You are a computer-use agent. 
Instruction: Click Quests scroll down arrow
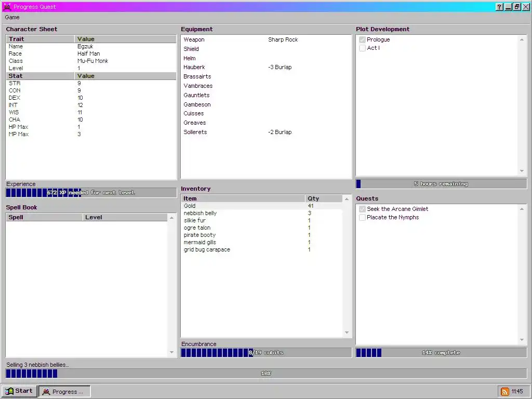tap(522, 340)
